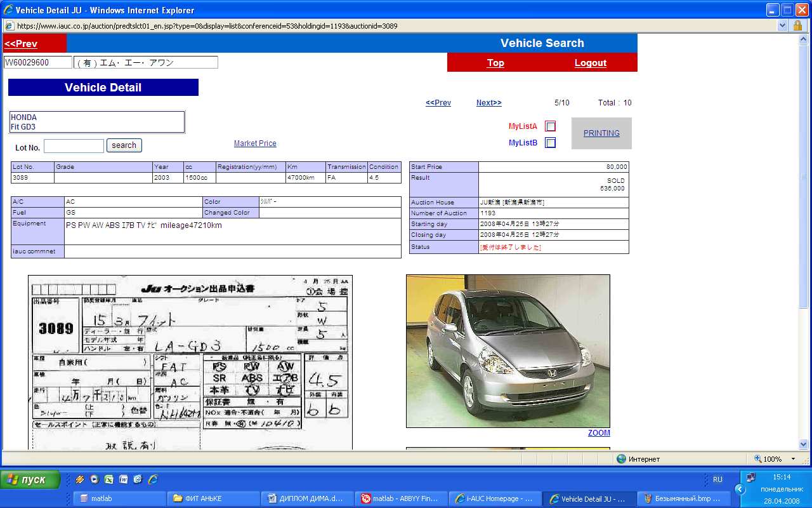Open the silver Honda Fit photo
The image size is (812, 508).
[508, 351]
